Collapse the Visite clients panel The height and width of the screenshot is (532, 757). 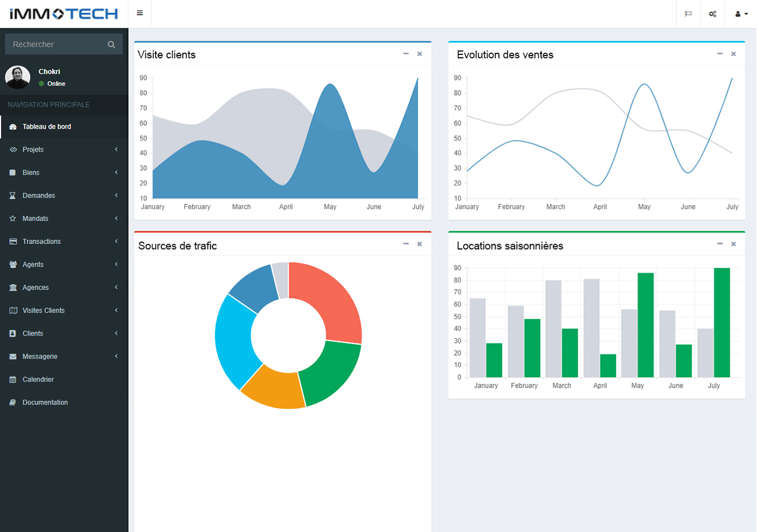[x=406, y=54]
